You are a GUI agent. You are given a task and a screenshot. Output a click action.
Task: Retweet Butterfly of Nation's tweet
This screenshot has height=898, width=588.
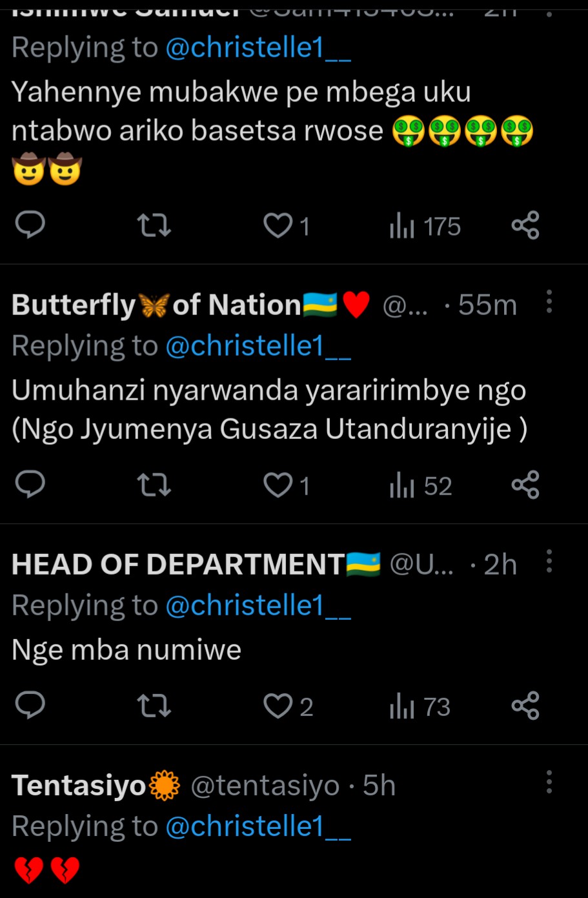click(x=154, y=485)
